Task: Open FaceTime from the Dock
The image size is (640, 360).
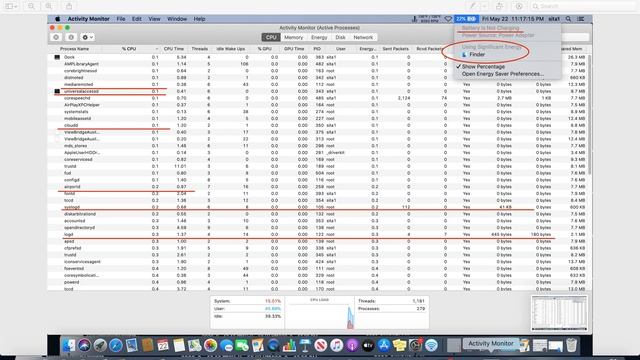Action: pos(242,345)
